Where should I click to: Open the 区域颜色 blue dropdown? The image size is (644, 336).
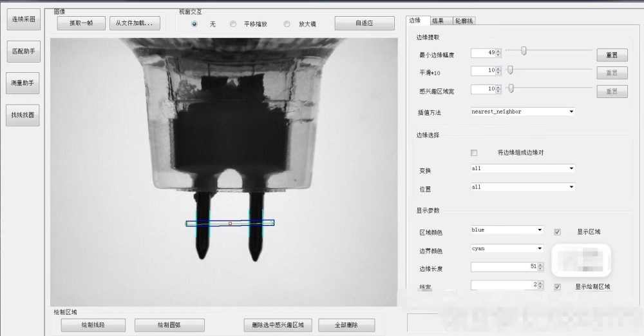[x=507, y=230]
